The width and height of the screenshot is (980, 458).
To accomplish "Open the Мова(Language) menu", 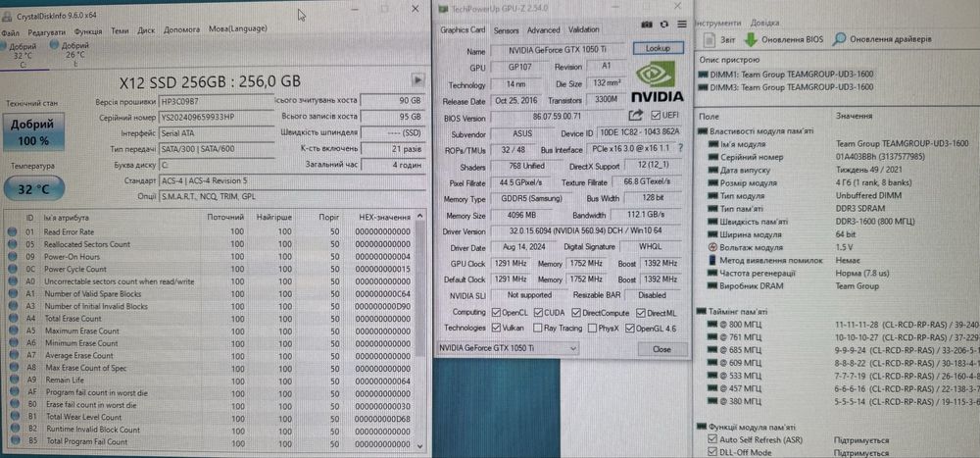I will pyautogui.click(x=237, y=28).
